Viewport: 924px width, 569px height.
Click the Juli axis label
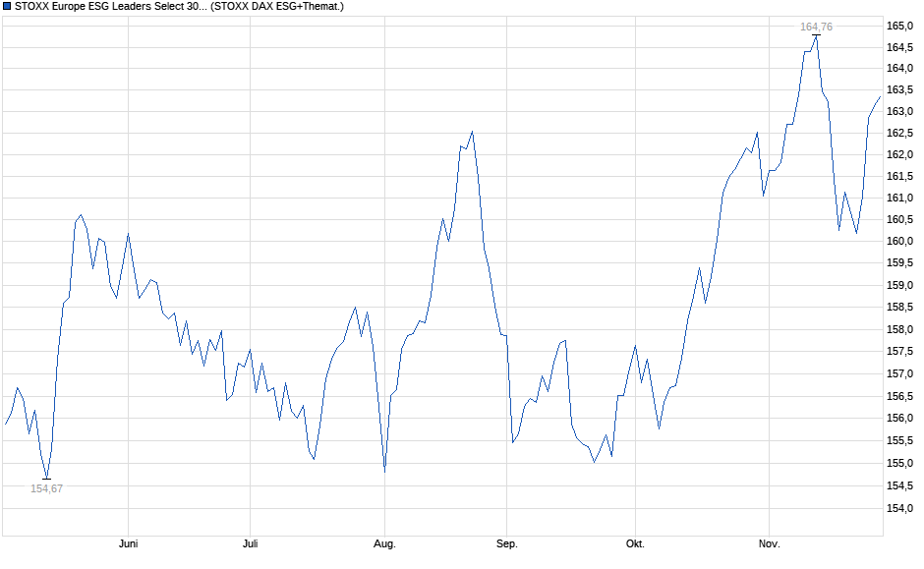tap(249, 541)
